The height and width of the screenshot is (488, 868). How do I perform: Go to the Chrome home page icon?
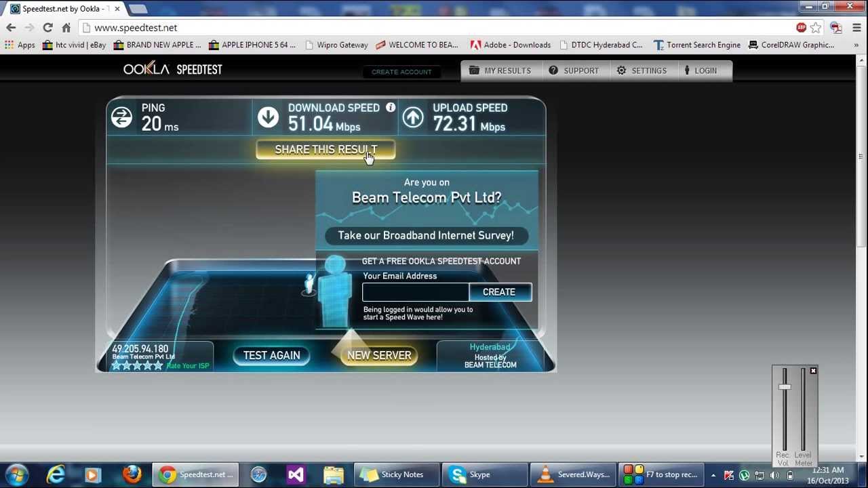66,28
